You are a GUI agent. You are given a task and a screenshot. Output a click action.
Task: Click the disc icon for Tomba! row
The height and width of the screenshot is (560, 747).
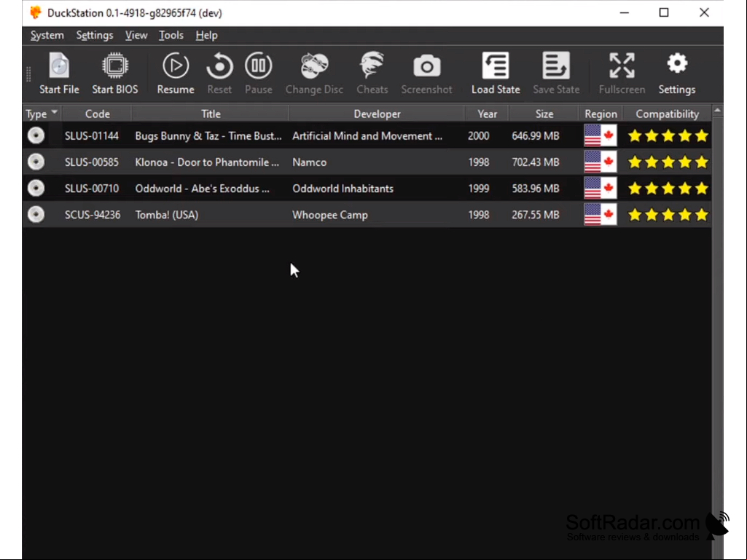click(36, 214)
